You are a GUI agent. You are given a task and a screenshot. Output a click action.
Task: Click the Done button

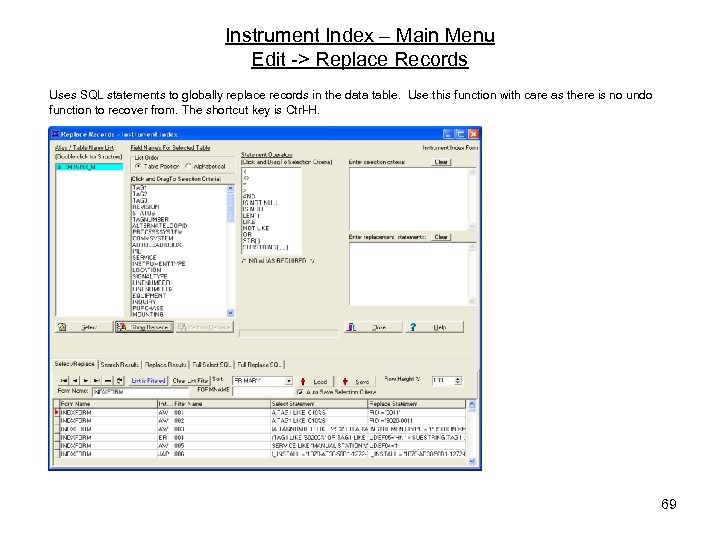(373, 327)
